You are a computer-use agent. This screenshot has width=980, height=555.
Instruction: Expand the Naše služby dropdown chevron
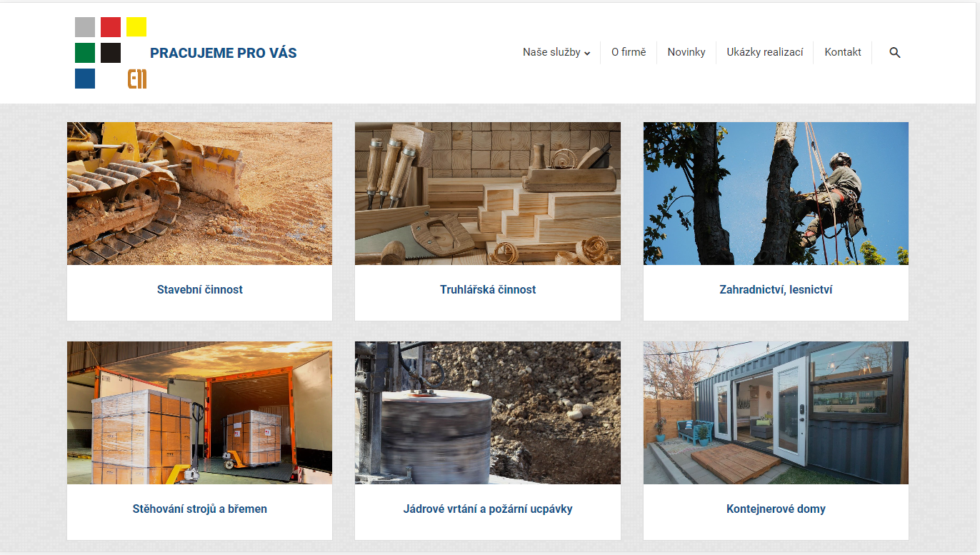(587, 53)
